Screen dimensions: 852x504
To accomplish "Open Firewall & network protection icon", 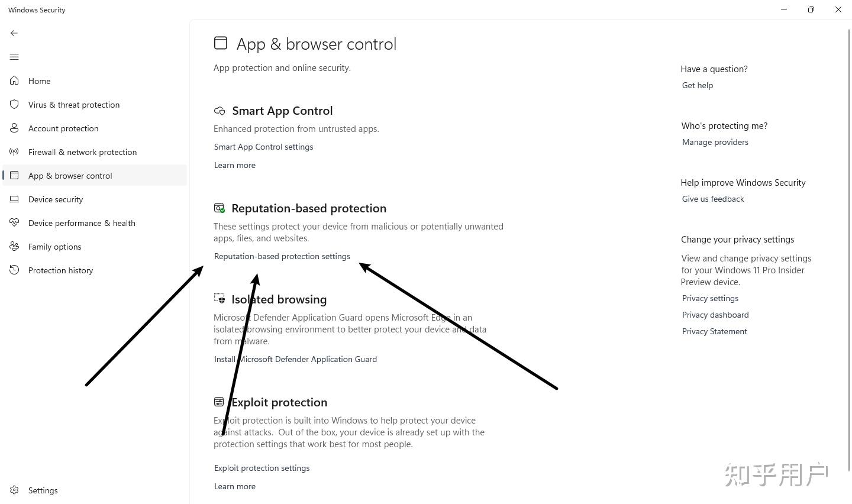I will pyautogui.click(x=14, y=151).
